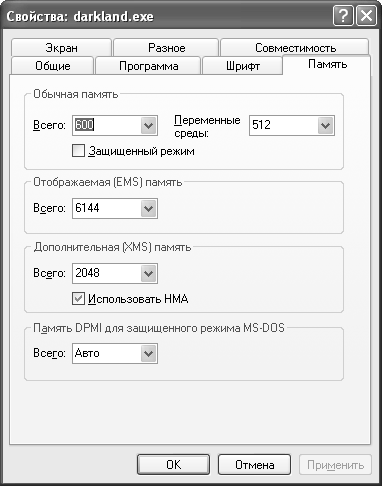Select the Общие tab
The image size is (382, 486).
coord(53,66)
